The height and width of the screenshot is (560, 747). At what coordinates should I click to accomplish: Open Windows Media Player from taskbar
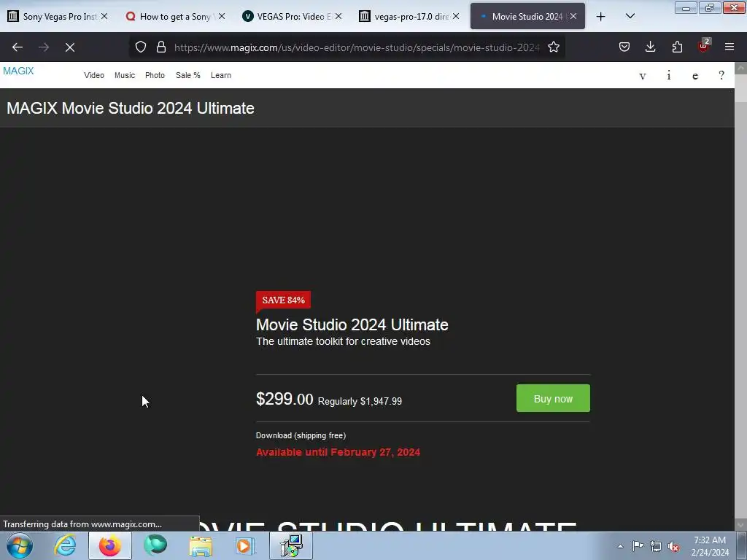(245, 545)
